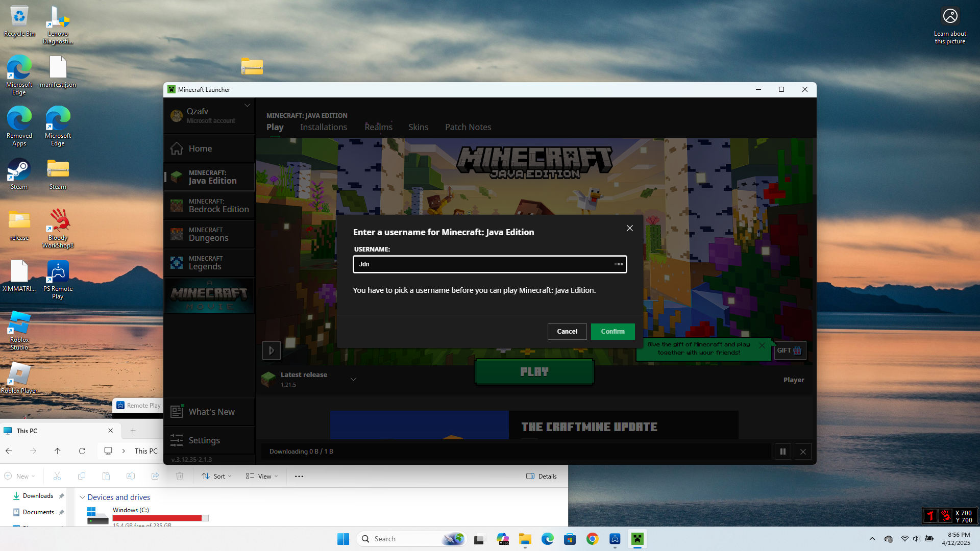
Task: Click the GIFT button
Action: point(790,350)
